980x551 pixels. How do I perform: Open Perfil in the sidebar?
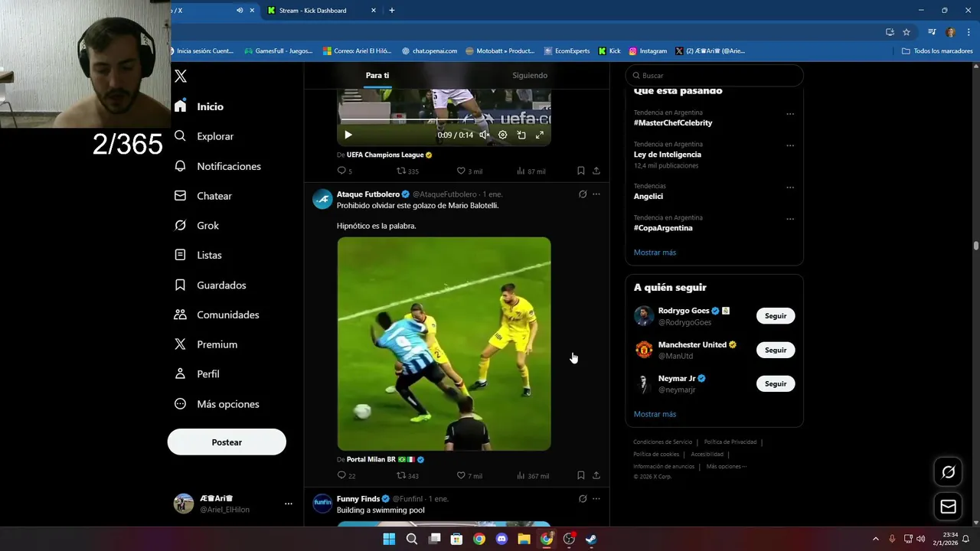point(197,374)
